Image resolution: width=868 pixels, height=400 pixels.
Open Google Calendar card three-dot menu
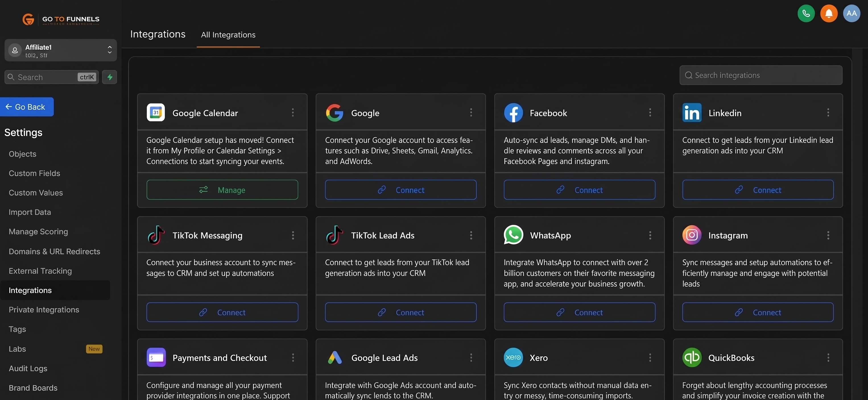[x=292, y=113]
